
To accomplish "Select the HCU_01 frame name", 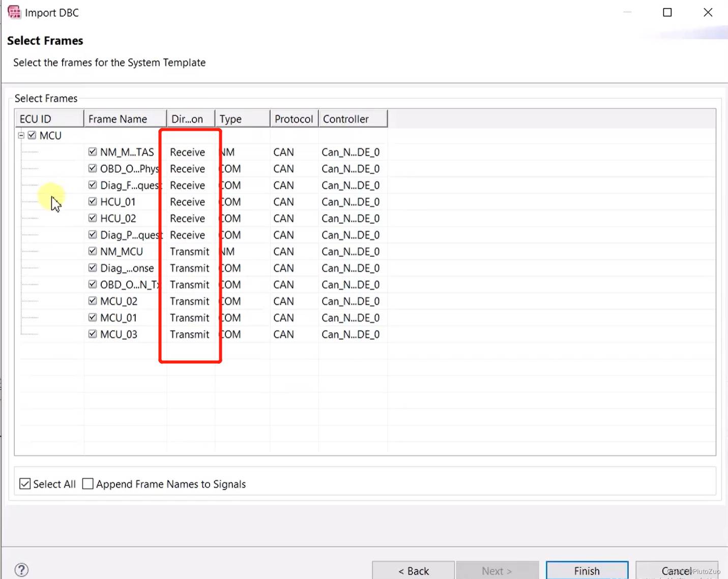I will tap(118, 202).
